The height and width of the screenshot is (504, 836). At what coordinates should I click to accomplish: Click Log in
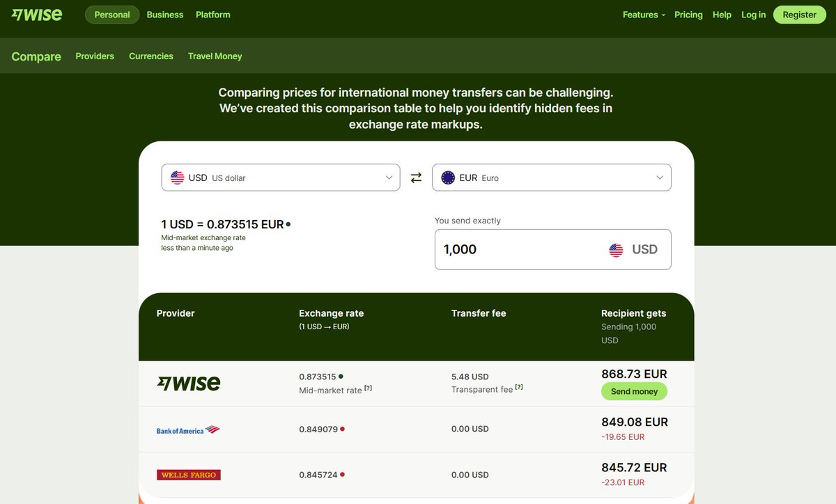coord(753,15)
